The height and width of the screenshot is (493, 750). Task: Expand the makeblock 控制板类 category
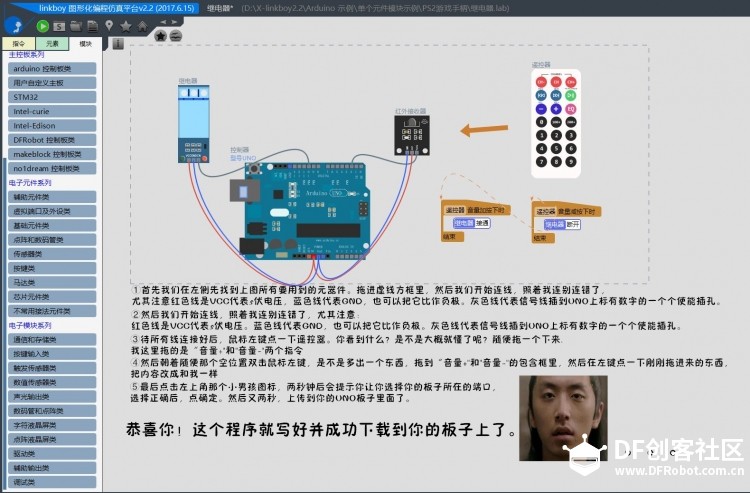52,154
